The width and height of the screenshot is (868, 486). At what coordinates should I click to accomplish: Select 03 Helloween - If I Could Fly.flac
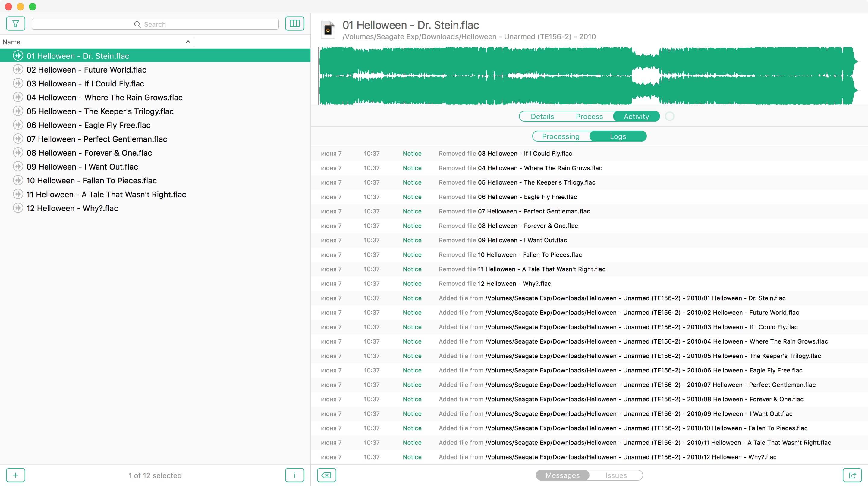(155, 83)
